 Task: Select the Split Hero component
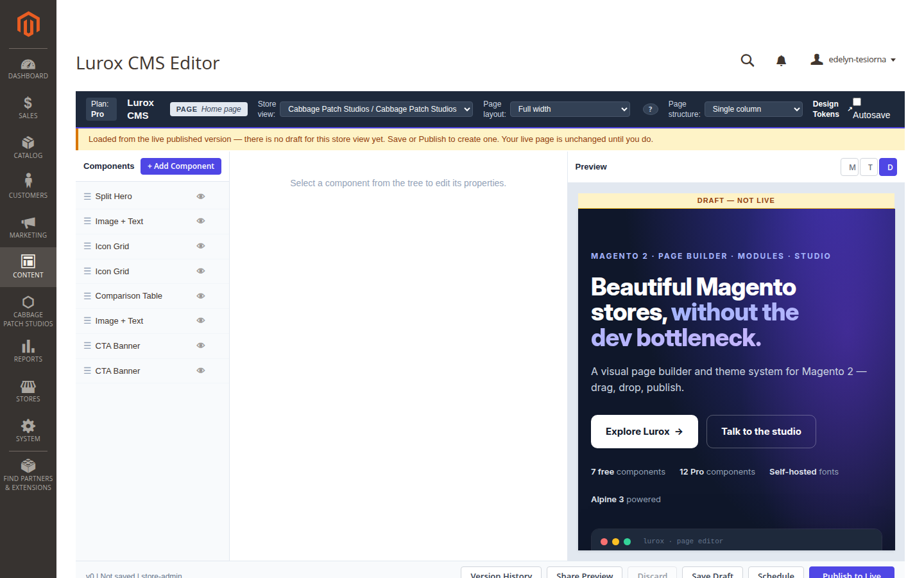pyautogui.click(x=152, y=197)
